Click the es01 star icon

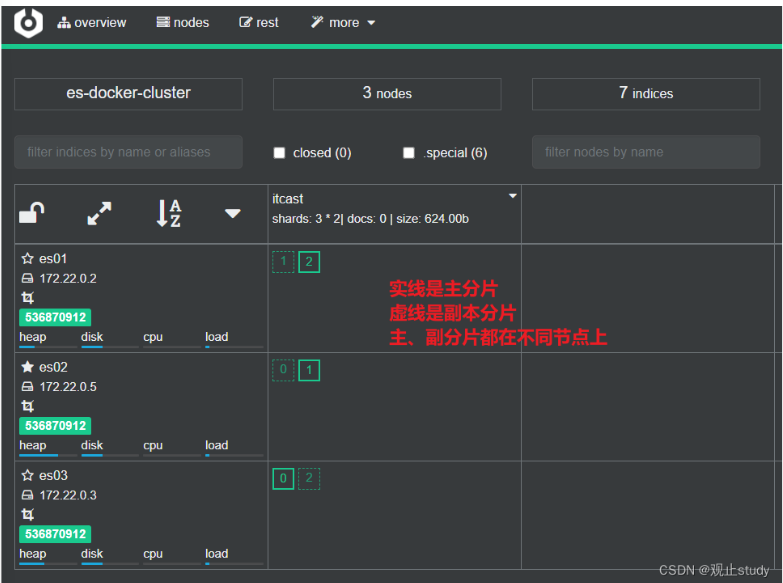tap(27, 259)
